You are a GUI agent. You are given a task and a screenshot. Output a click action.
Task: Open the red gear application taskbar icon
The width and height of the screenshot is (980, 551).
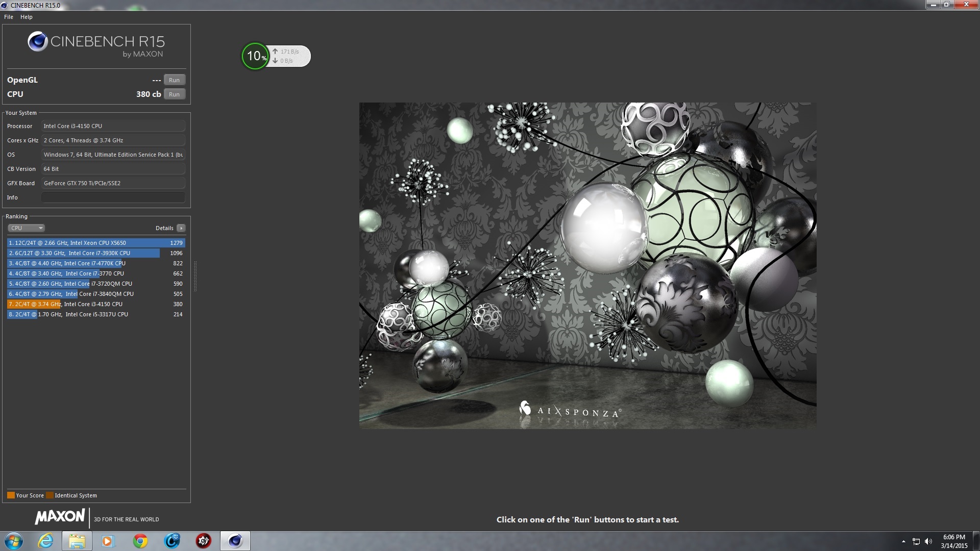(x=203, y=541)
